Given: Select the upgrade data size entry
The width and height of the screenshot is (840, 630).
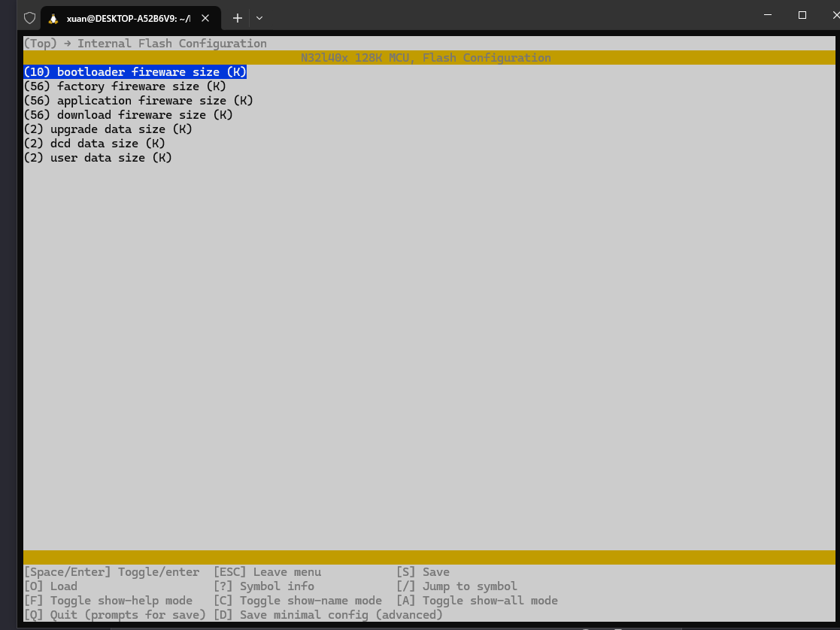Looking at the screenshot, I should (108, 129).
